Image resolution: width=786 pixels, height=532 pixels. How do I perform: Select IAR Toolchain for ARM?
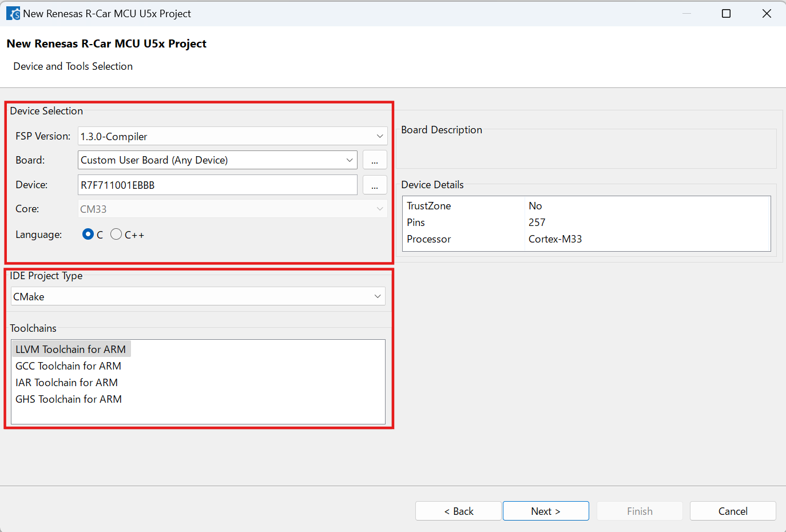click(67, 382)
